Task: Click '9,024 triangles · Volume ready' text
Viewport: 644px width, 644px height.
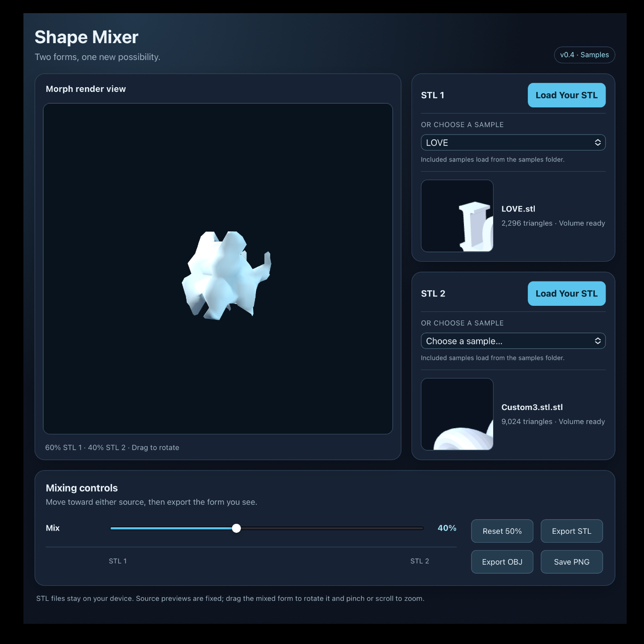Action: pyautogui.click(x=553, y=422)
